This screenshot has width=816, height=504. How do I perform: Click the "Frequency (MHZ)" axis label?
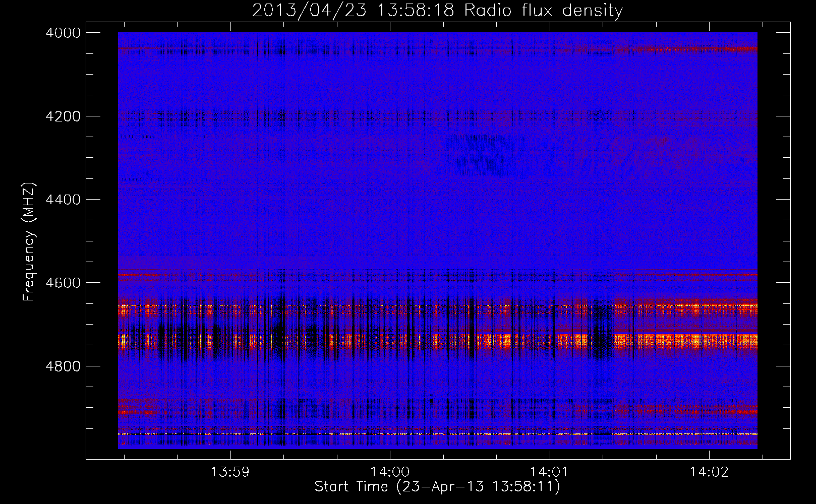[29, 242]
